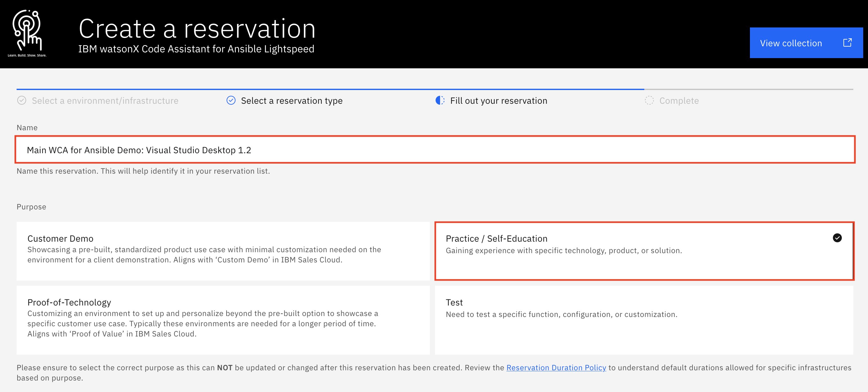Screen dimensions: 868x392
Task: Click the grey checkmark icon for Select environment/infrastructure
Action: click(x=22, y=101)
